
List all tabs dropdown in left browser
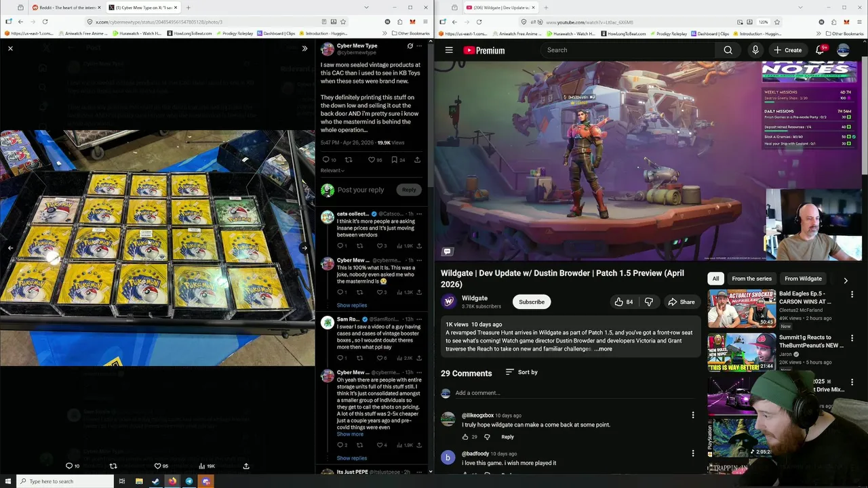pos(367,7)
